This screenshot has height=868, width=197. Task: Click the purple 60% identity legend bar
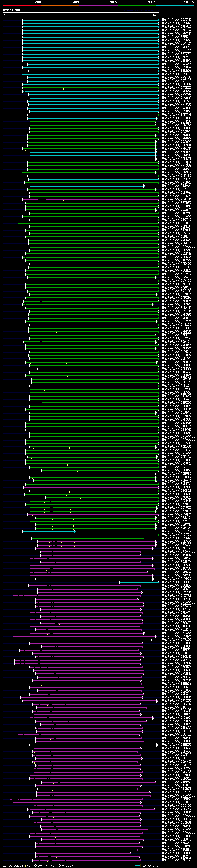[98, 6]
